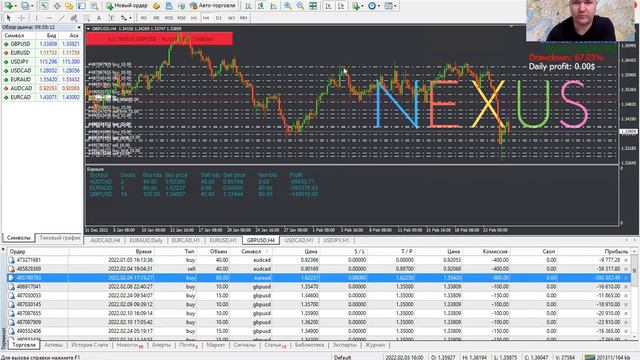This screenshot has height=360, width=640.
Task: Open the Символы tab
Action: point(19,238)
